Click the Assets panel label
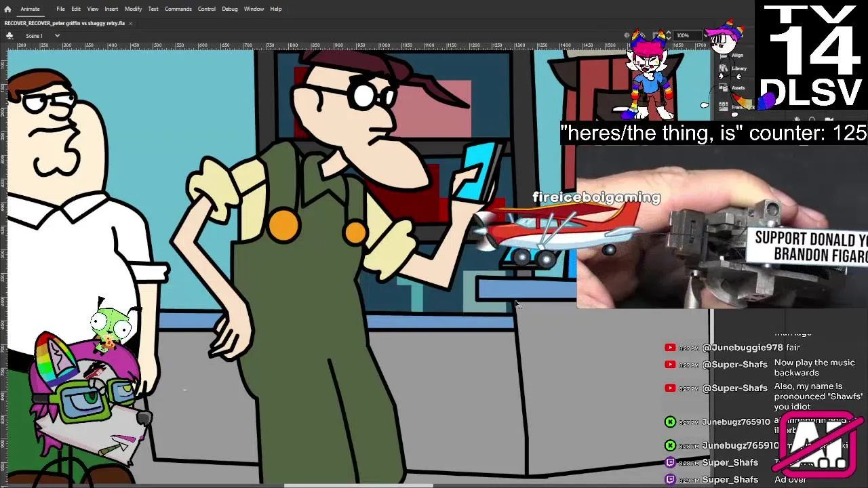The image size is (868, 488). tap(738, 87)
